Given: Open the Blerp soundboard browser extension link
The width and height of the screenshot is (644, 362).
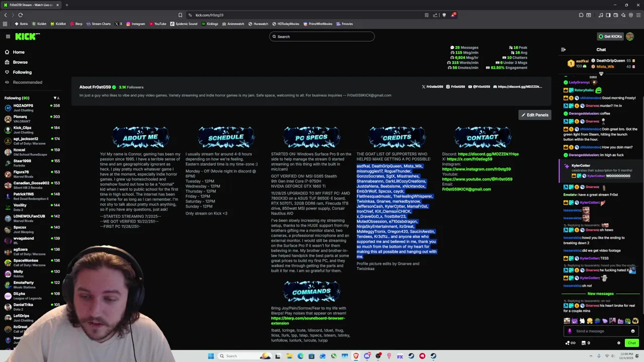Looking at the screenshot, I should [x=308, y=320].
